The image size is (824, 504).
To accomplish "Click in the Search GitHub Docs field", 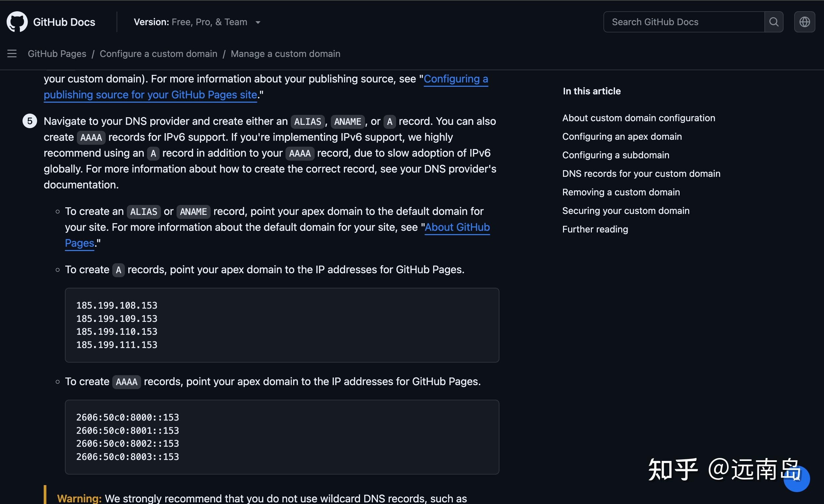I will click(x=684, y=22).
